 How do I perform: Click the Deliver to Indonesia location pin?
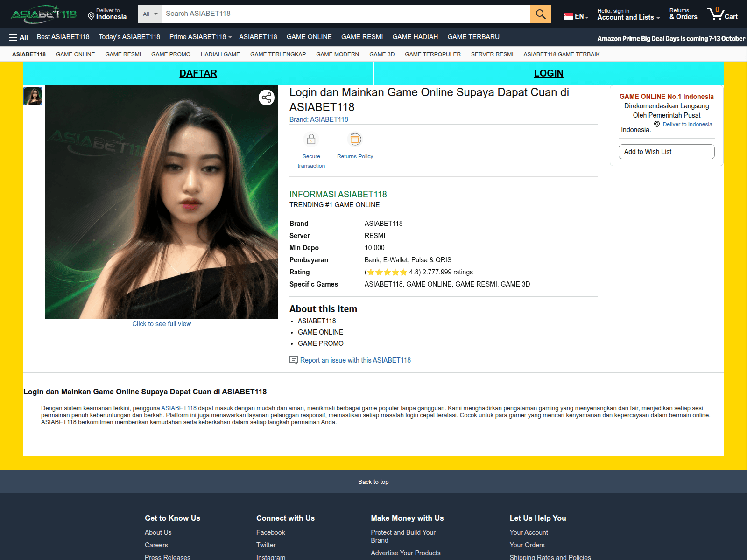(91, 16)
